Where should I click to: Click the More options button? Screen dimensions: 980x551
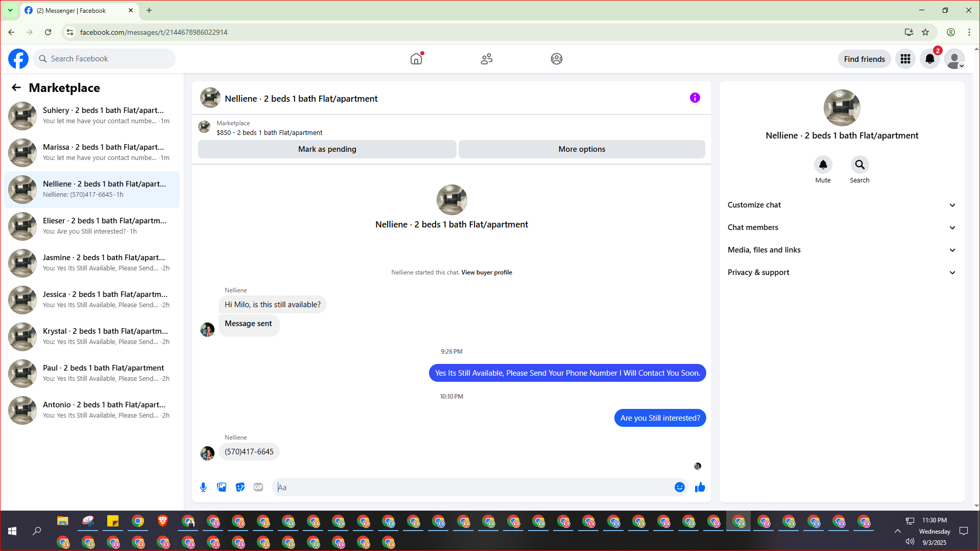click(582, 149)
